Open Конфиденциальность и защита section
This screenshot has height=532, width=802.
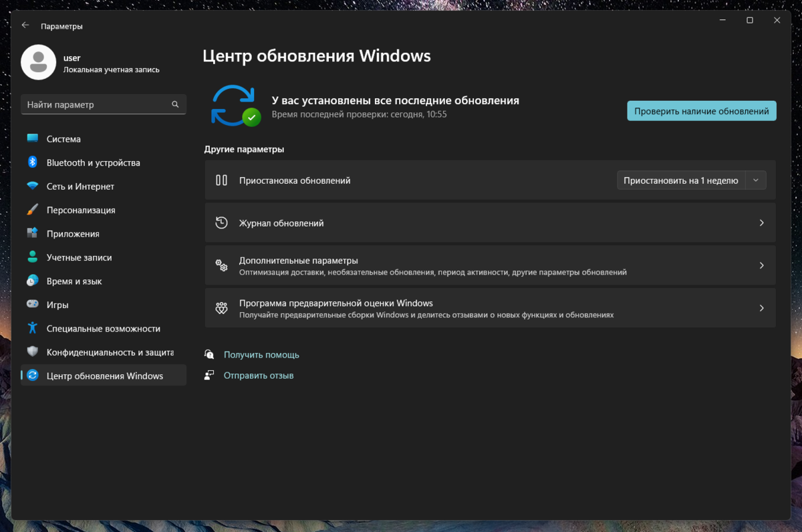104,352
